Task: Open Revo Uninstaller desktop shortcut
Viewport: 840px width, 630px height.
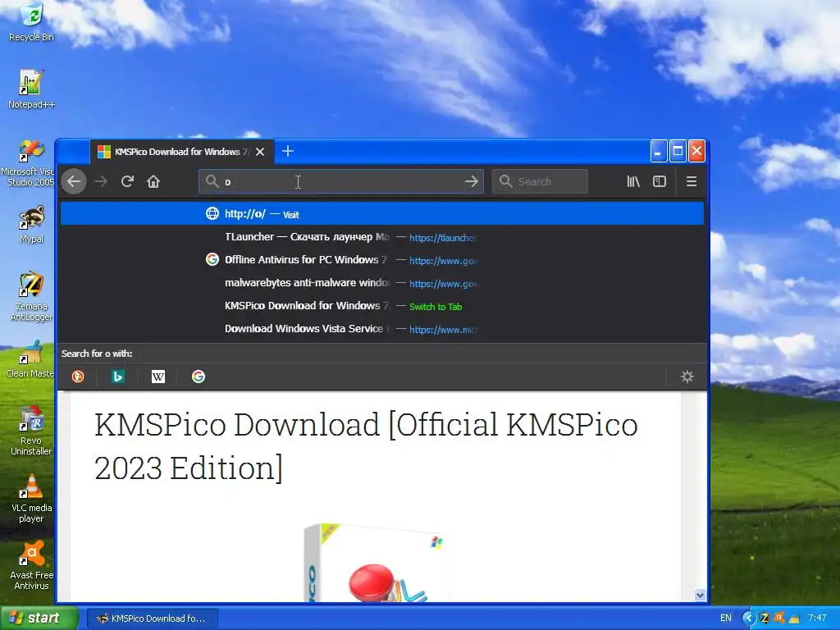Action: point(31,431)
